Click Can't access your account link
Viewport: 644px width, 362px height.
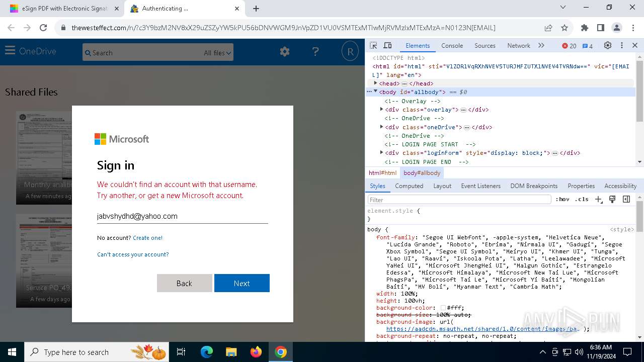tap(133, 254)
